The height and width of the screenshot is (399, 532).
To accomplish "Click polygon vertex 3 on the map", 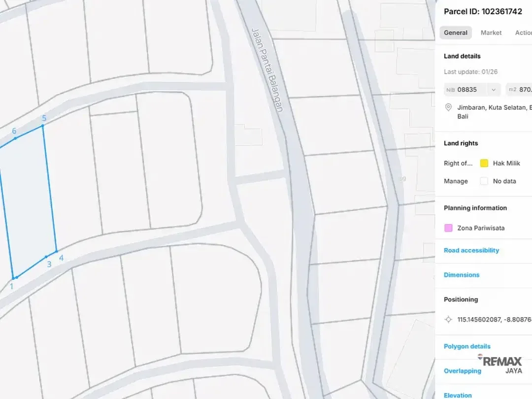I will point(46,257).
